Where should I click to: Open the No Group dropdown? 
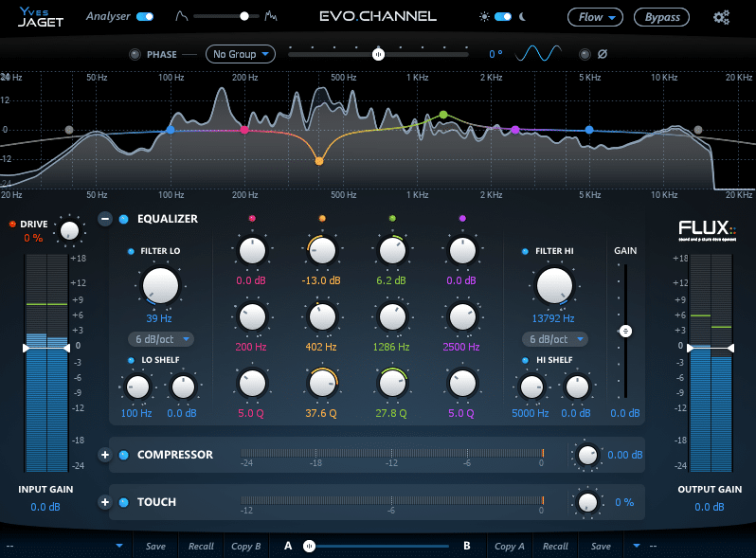coord(240,54)
